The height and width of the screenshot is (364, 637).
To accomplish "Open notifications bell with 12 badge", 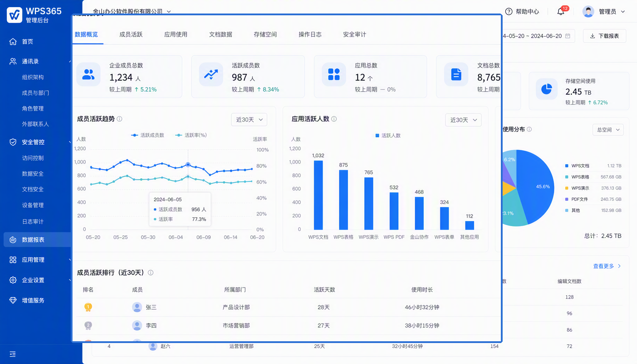I will (561, 11).
